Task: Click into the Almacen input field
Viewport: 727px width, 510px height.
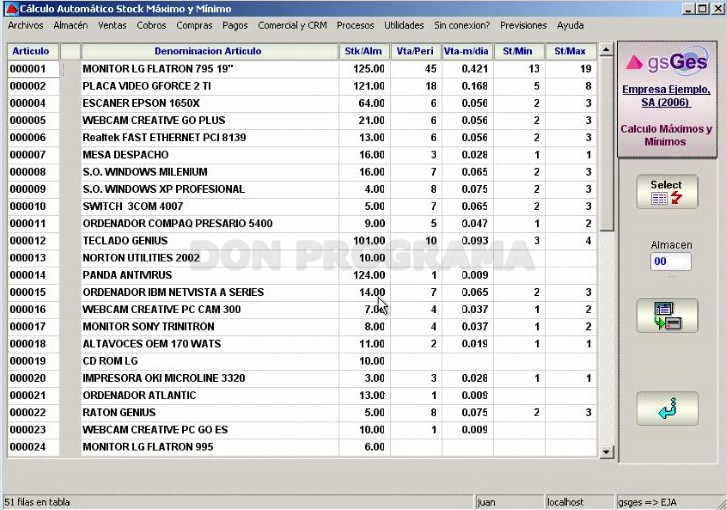Action: 670,261
